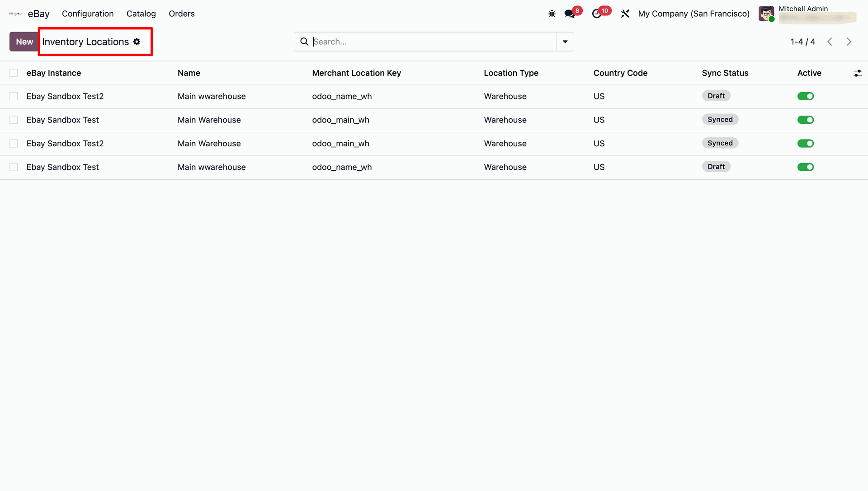Sort by Merchant Location Key column

[356, 73]
